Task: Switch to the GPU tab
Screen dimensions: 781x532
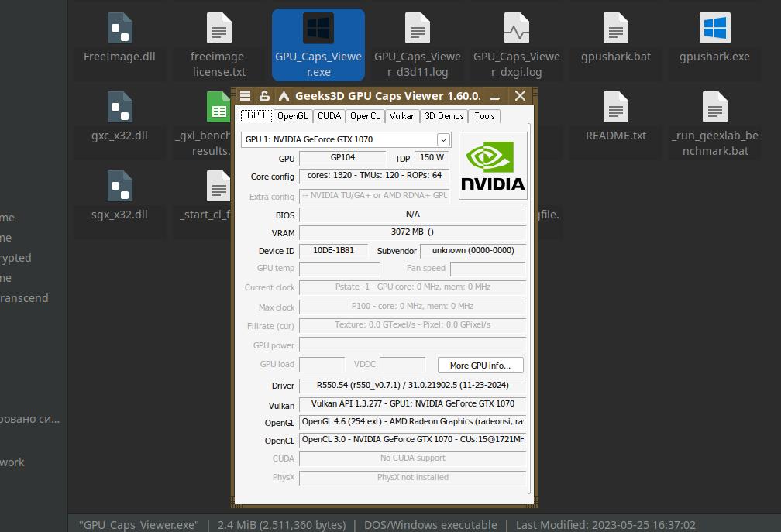Action: point(256,115)
